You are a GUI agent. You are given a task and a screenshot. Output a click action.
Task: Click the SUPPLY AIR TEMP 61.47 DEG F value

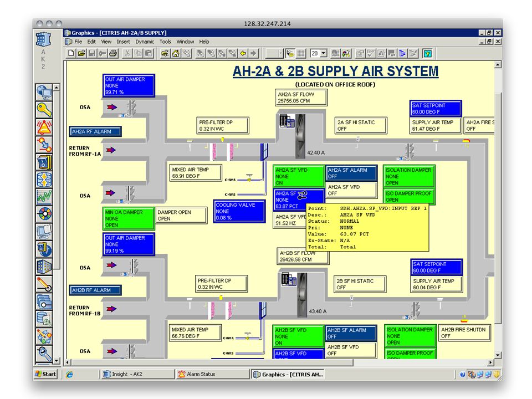pyautogui.click(x=436, y=125)
